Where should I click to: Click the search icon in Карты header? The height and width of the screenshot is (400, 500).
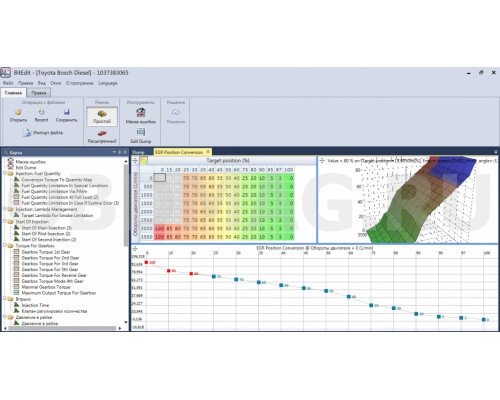coord(6,152)
